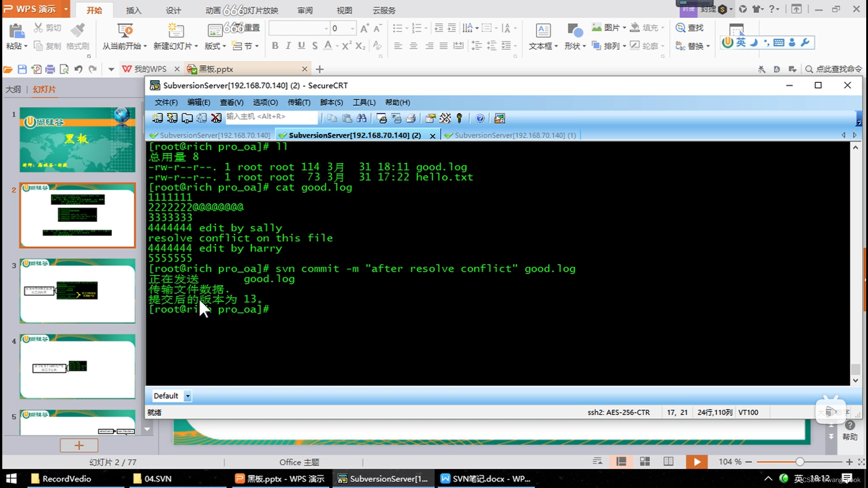
Task: Click the align right paragraph icon
Action: tap(429, 46)
